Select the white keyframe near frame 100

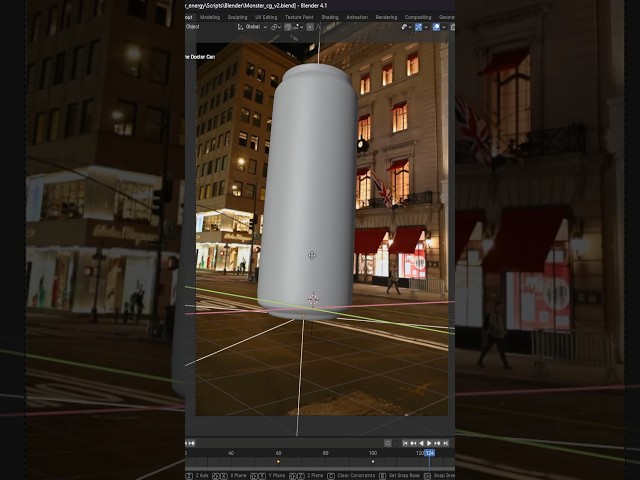click(373, 462)
